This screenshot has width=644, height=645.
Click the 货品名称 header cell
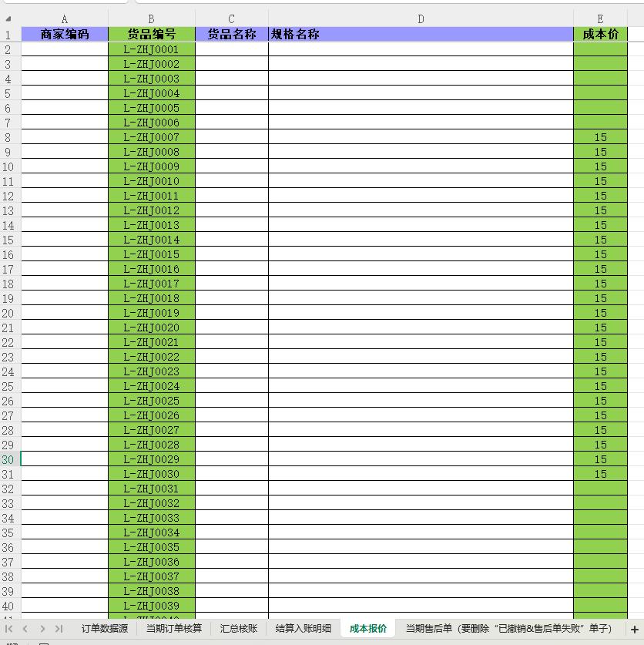click(x=232, y=34)
